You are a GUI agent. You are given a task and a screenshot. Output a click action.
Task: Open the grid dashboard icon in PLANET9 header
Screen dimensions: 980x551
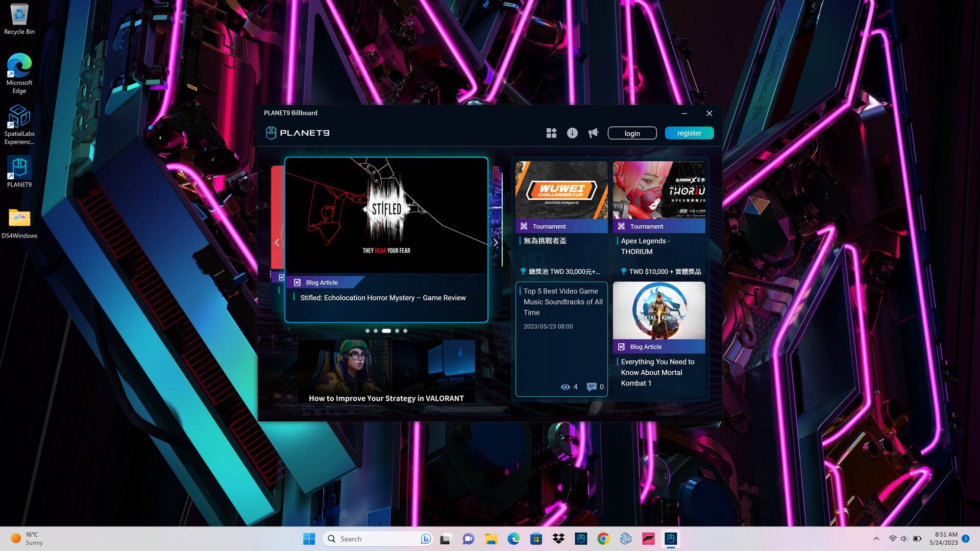click(551, 133)
